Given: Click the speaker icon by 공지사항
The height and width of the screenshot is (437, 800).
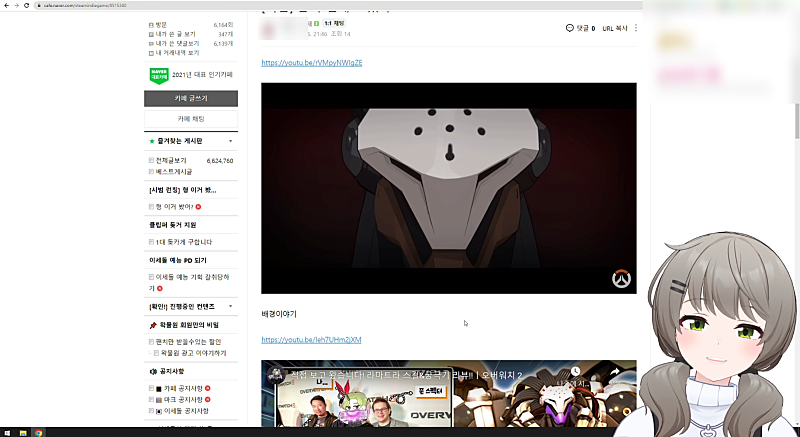Looking at the screenshot, I should [x=153, y=371].
